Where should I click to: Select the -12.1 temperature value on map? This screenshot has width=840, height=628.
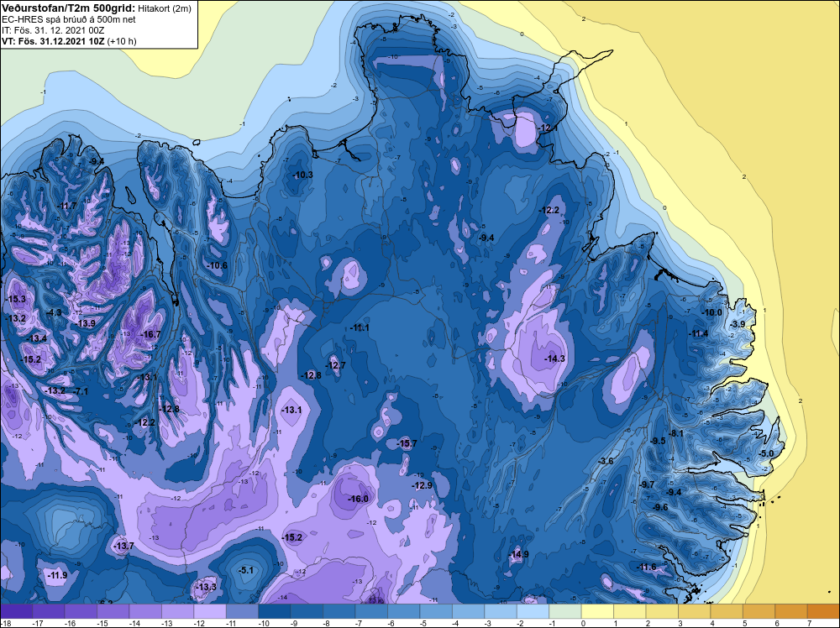click(x=549, y=128)
